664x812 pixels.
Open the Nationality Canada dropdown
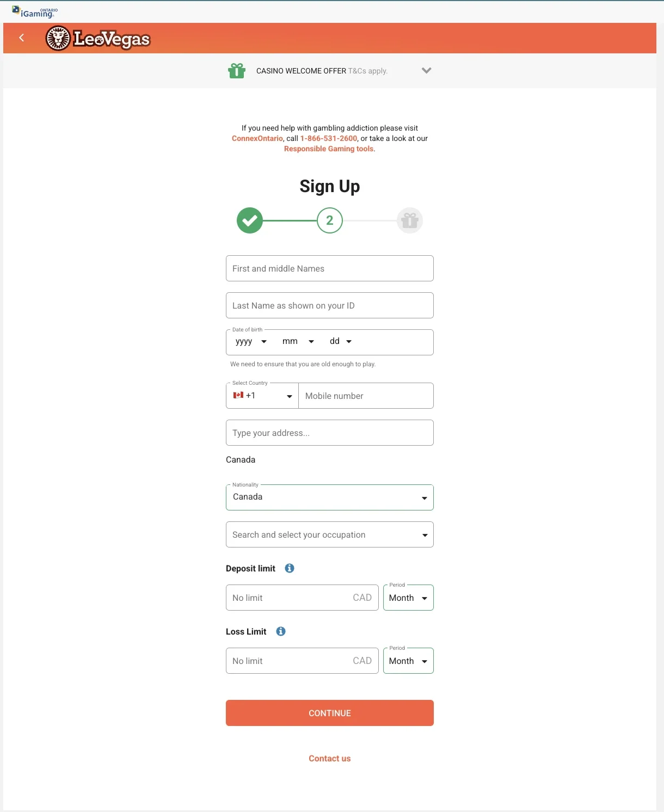(330, 497)
